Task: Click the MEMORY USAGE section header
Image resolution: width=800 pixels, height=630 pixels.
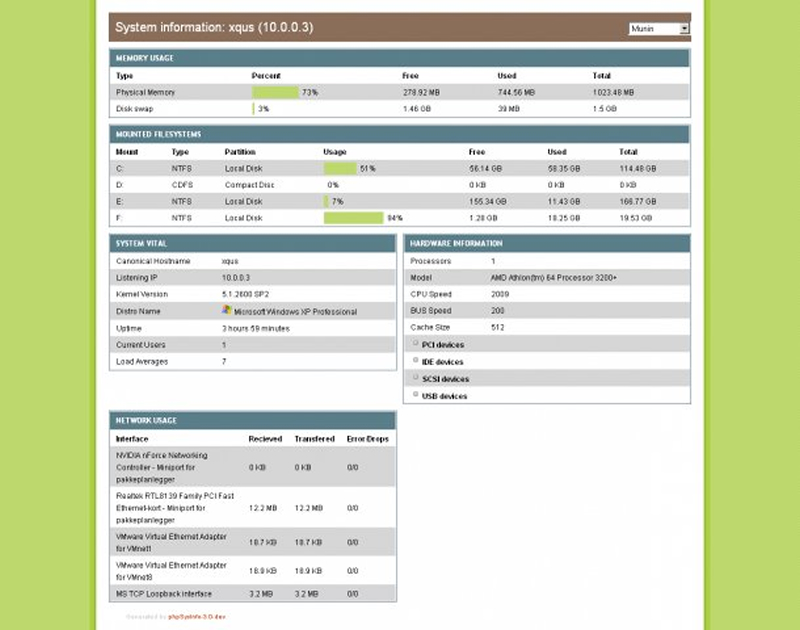Action: coord(140,58)
